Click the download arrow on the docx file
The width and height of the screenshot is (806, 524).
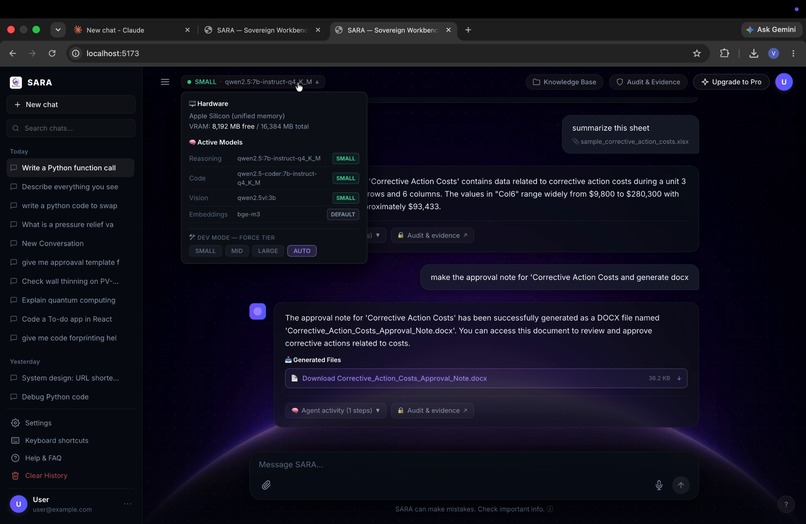[x=679, y=378]
